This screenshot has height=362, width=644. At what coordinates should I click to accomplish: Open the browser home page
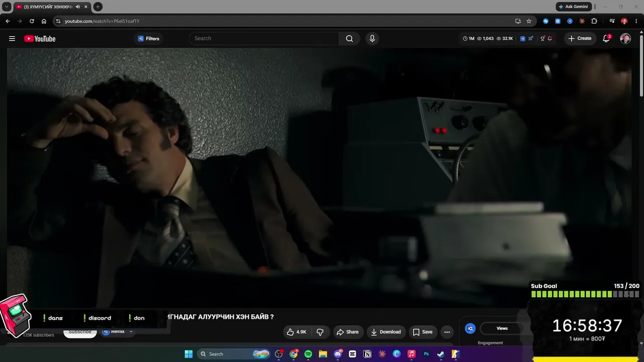pyautogui.click(x=44, y=21)
